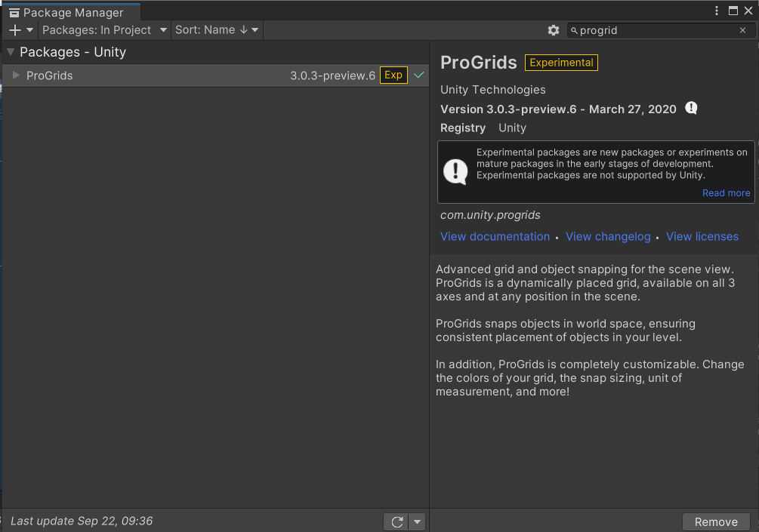
Task: Open View documentation link
Action: 495,236
